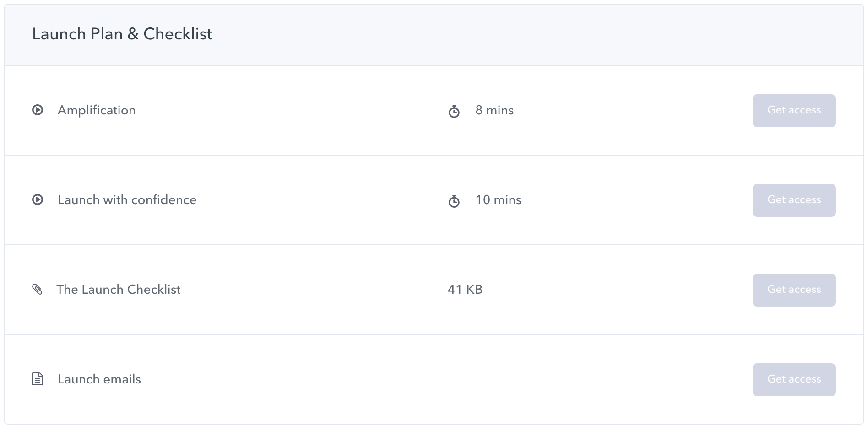Click the 10 mins duration label

coord(499,200)
